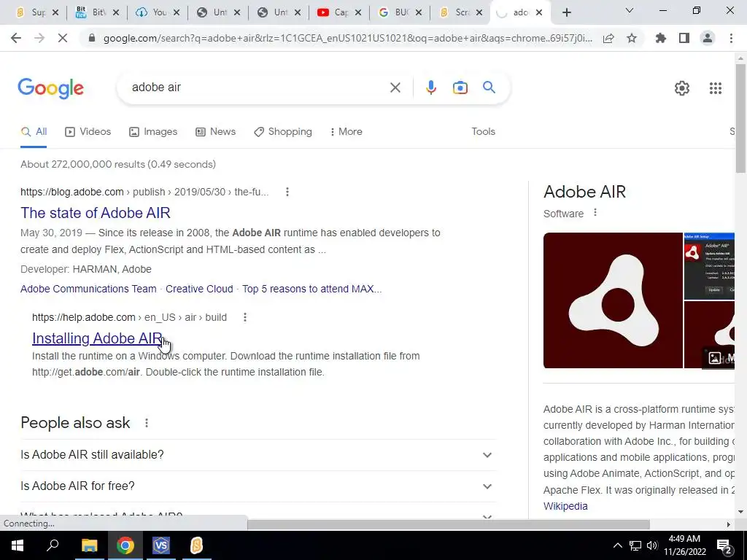This screenshot has height=560, width=747.
Task: Open the large Adobe AIR logo image
Action: click(613, 300)
